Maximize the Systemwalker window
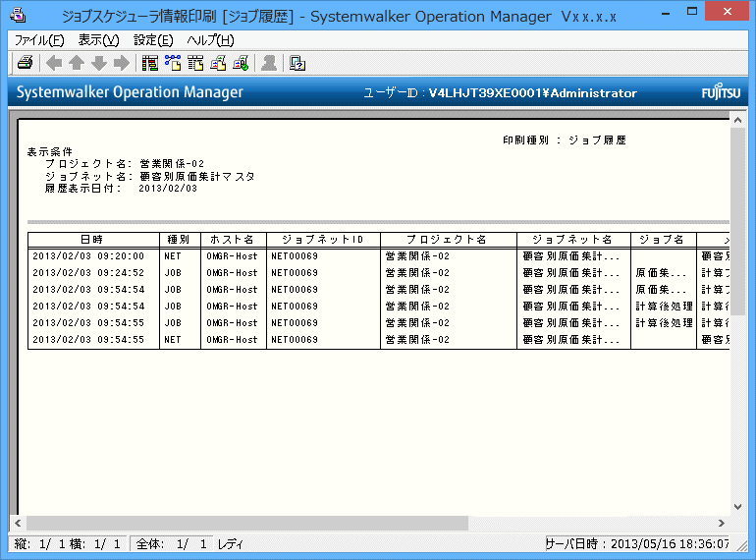 coord(692,12)
